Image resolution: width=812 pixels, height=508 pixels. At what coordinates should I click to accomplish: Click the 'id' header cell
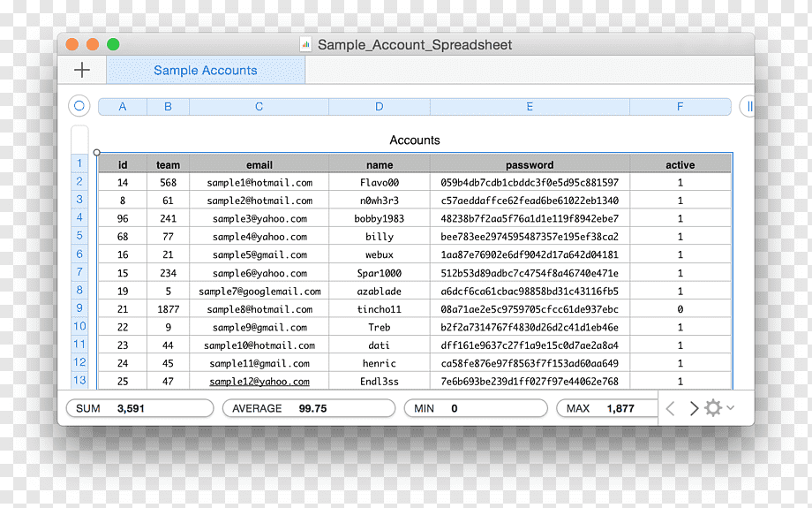123,165
